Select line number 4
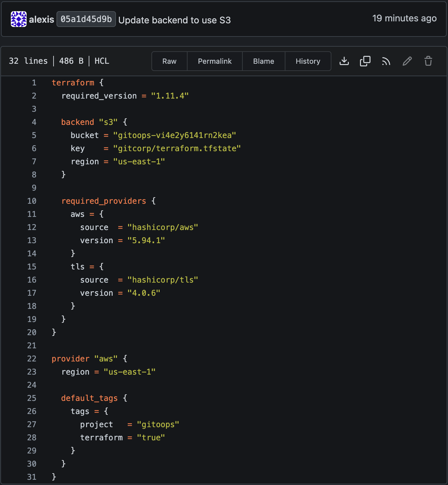448x485 pixels. pyautogui.click(x=34, y=122)
